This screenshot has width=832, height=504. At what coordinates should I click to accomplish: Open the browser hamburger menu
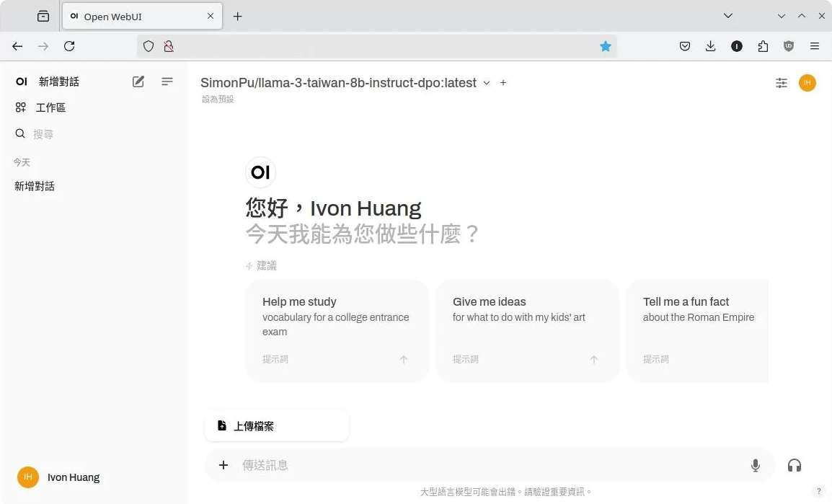[815, 46]
